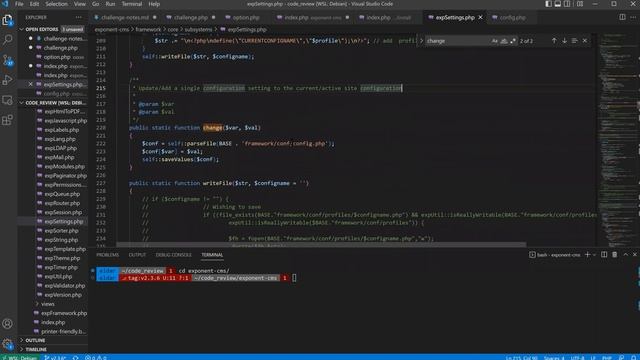Open expRouter.php in the file tree
The image size is (640, 360).
tap(62, 203)
